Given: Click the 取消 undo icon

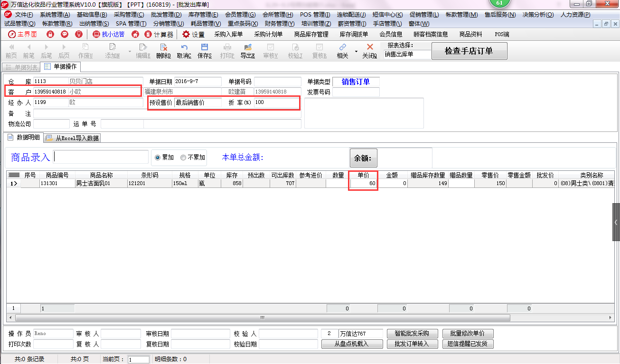Looking at the screenshot, I should (x=184, y=51).
